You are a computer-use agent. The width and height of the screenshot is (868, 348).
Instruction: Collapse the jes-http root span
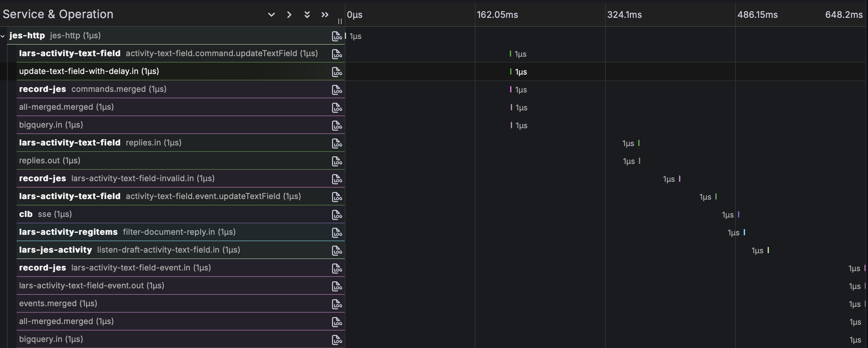coord(3,36)
